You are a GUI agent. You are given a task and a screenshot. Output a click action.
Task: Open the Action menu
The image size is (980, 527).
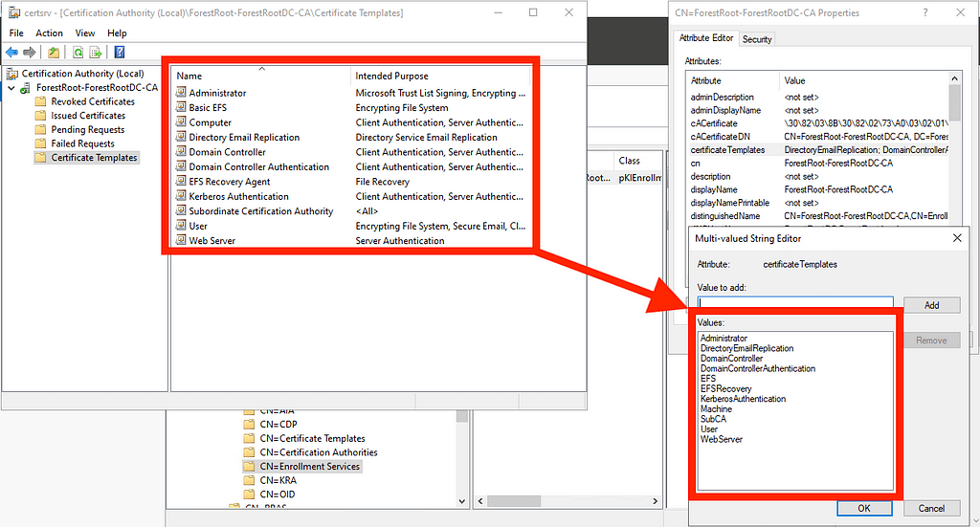[x=49, y=33]
